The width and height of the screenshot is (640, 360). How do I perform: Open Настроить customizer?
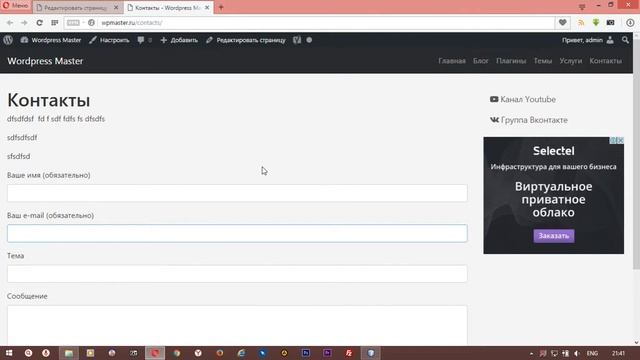[x=109, y=40]
